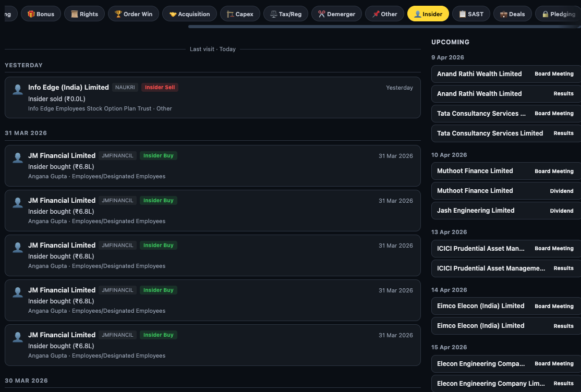The height and width of the screenshot is (392, 581).
Task: Toggle the SAST filter chip
Action: 471,14
